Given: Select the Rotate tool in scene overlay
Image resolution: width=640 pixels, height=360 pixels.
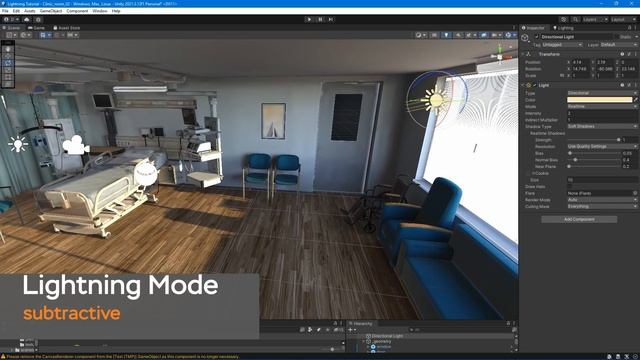Looking at the screenshot, I should (8, 63).
